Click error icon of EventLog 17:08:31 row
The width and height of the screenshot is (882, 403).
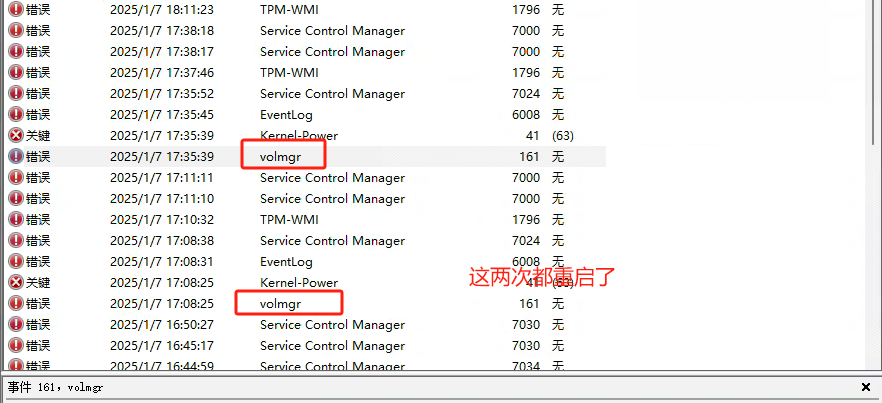16,262
